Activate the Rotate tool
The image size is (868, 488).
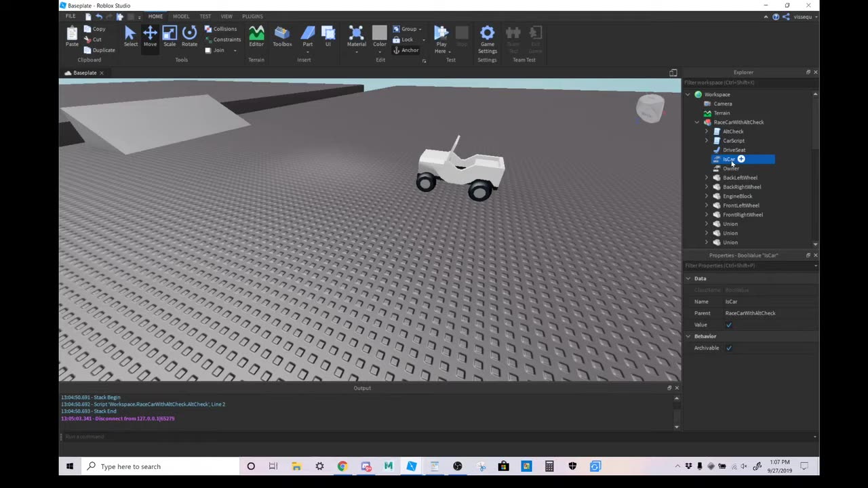coord(189,35)
